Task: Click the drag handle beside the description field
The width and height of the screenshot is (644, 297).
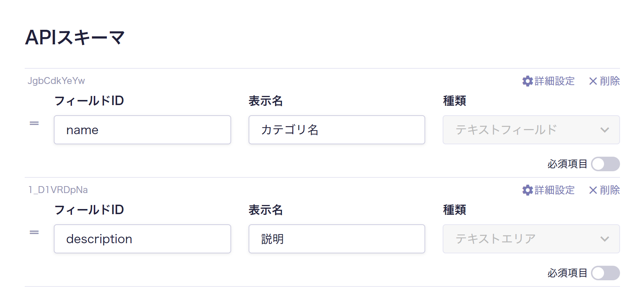Action: pyautogui.click(x=34, y=233)
